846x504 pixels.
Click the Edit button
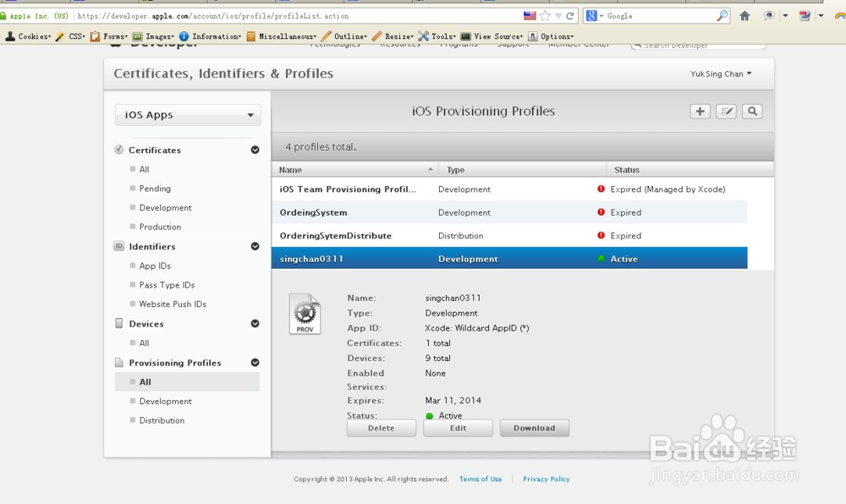458,428
